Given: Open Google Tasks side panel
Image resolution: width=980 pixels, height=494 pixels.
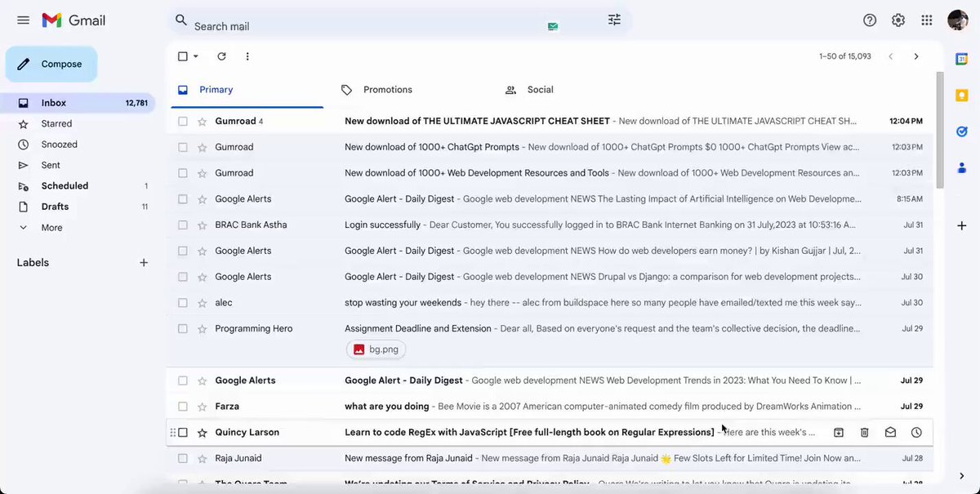Looking at the screenshot, I should (x=962, y=131).
